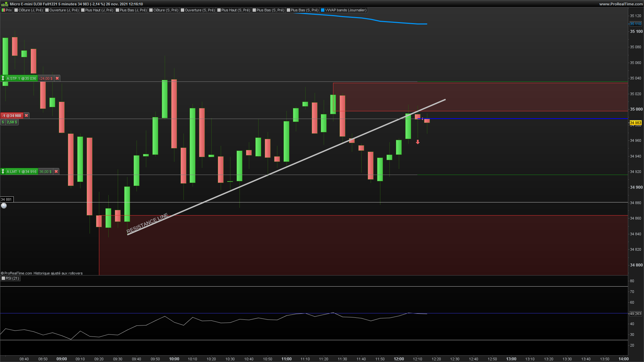
Task: Cancel the A:LMT limit order
Action: click(x=56, y=172)
